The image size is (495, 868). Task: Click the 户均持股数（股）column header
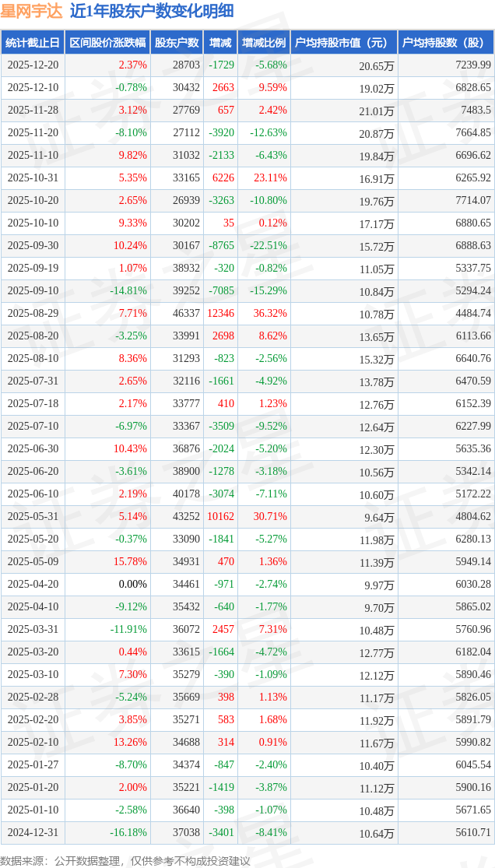click(445, 43)
